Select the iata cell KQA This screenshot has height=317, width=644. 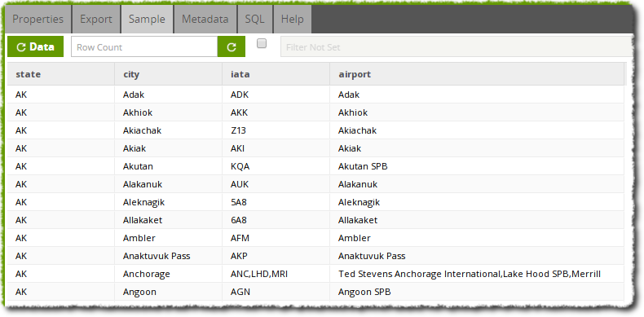pos(276,166)
